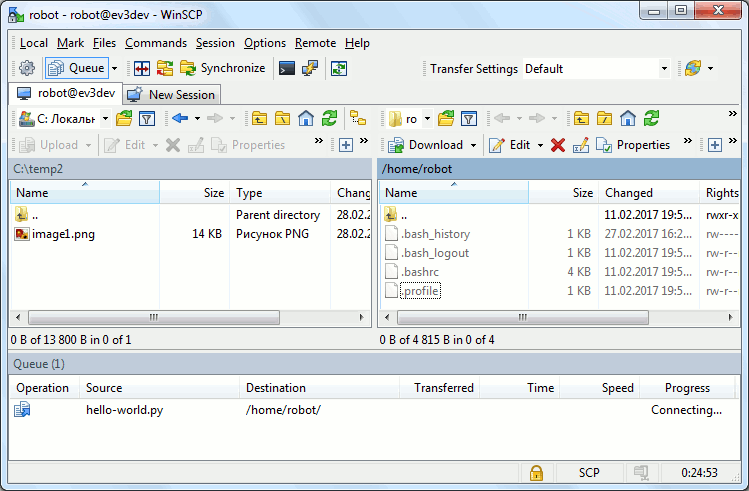
Task: Sort remote panel by Changed column
Action: coord(649,193)
